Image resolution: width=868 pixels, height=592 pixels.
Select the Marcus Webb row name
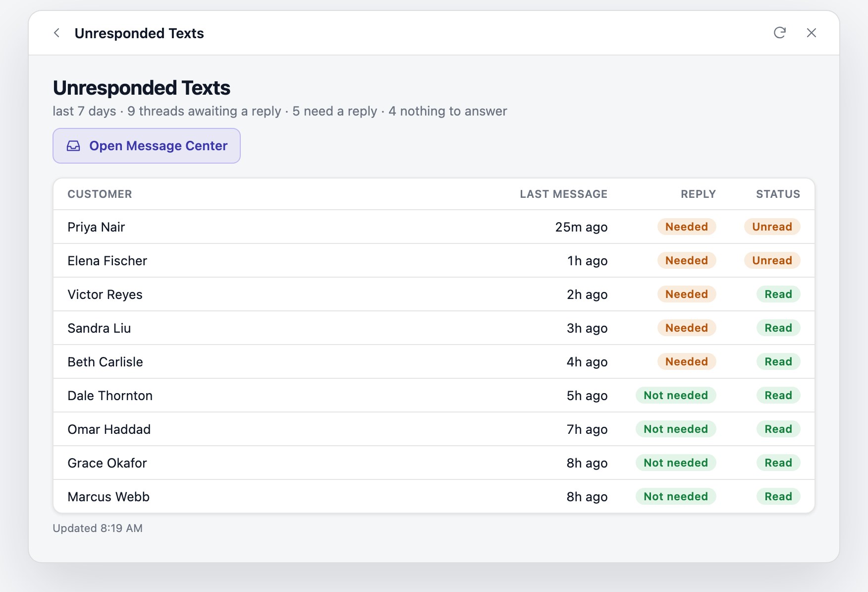point(108,497)
